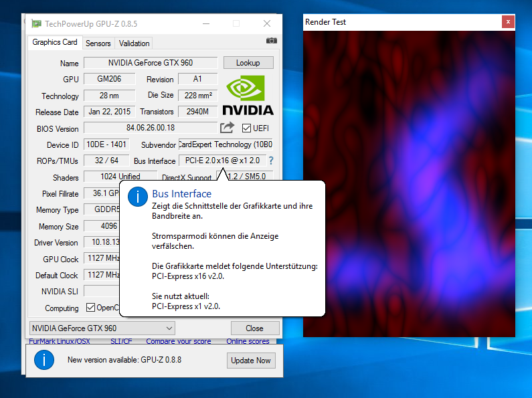Screen dimensions: 532x398
Task: Click the Bus Interface field PCI-E 2.0 x16
Action: (x=222, y=161)
